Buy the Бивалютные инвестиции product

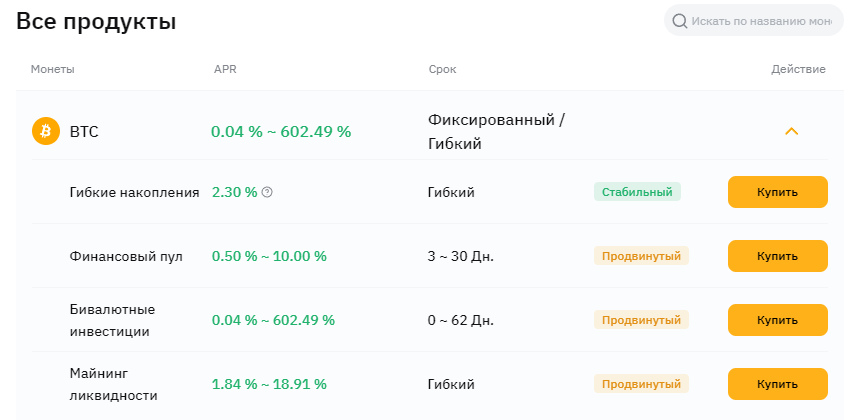tap(777, 320)
